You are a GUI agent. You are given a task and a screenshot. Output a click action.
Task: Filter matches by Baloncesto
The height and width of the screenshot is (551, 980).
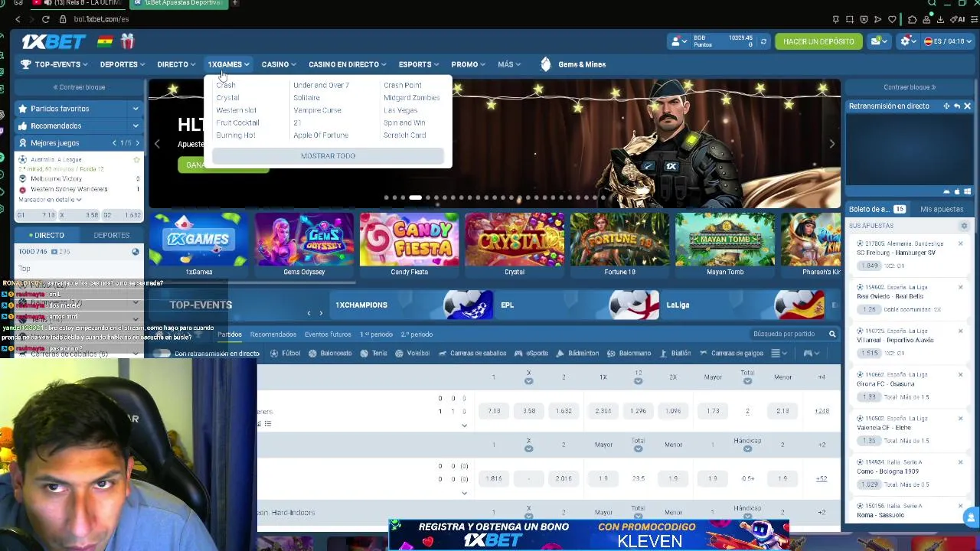tap(330, 354)
